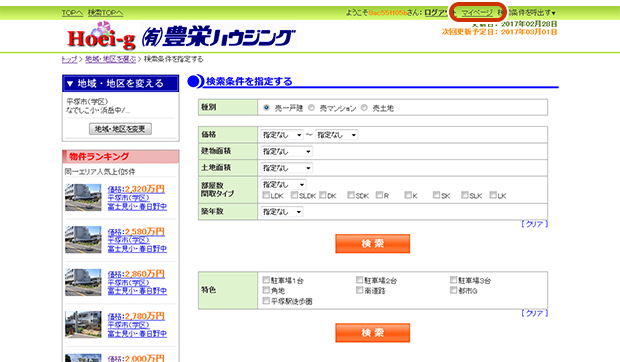Click 検索 button below the 築年数 row
The height and width of the screenshot is (362, 620).
click(x=372, y=243)
